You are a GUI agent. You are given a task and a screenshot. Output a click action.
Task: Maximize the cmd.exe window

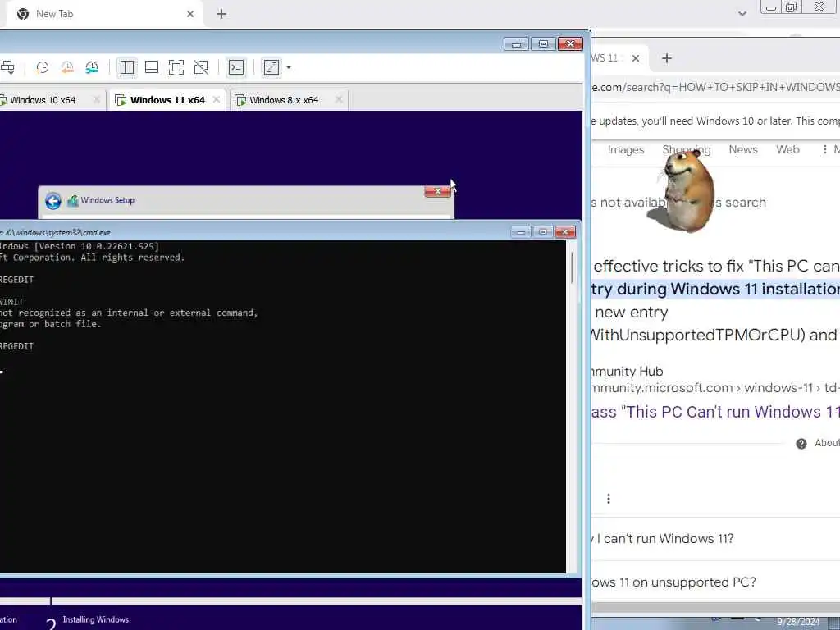(543, 232)
